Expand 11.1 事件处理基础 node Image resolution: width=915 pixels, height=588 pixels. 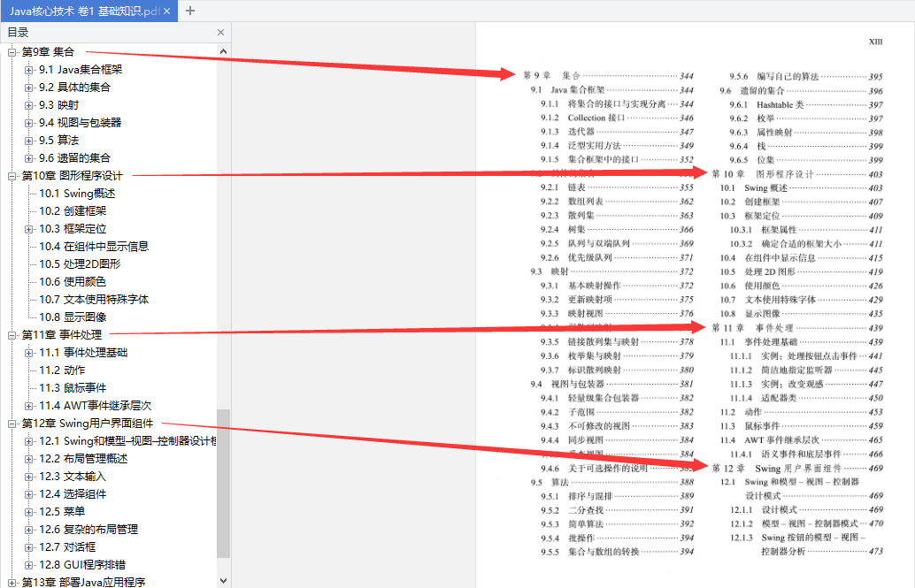point(28,353)
